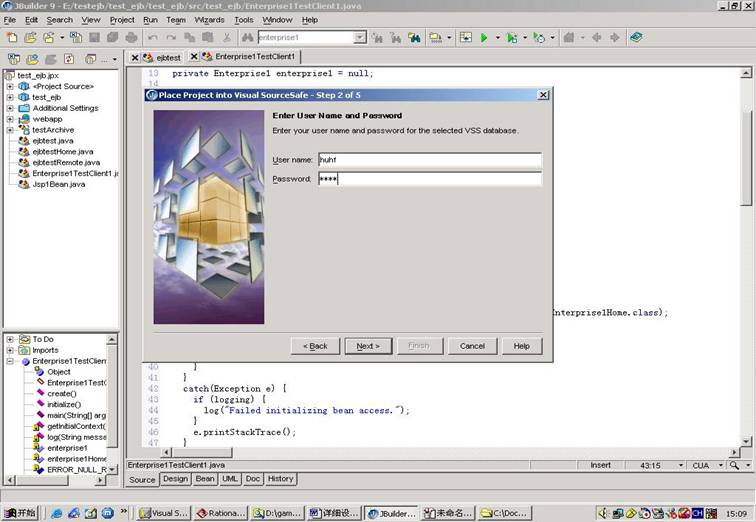
Task: Click the project pane Close Project icon
Action: (14, 59)
